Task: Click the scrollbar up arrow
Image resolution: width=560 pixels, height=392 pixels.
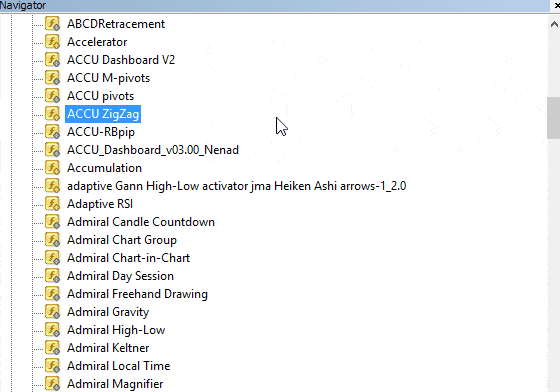Action: (554, 24)
